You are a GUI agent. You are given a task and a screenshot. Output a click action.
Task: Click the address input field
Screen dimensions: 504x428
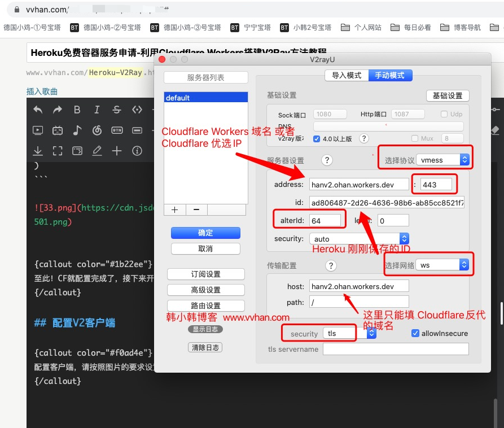pos(359,185)
